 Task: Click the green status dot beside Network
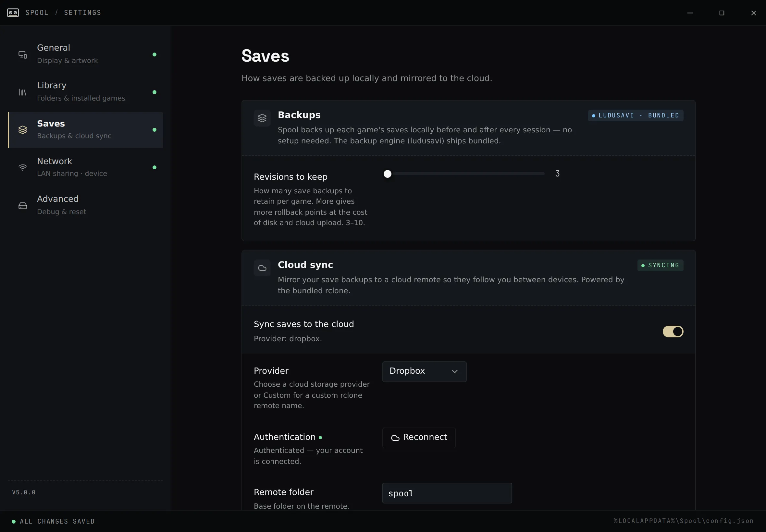click(154, 167)
